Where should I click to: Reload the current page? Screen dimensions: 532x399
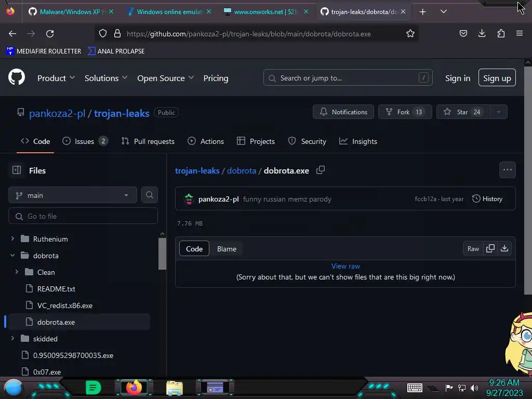tap(50, 34)
